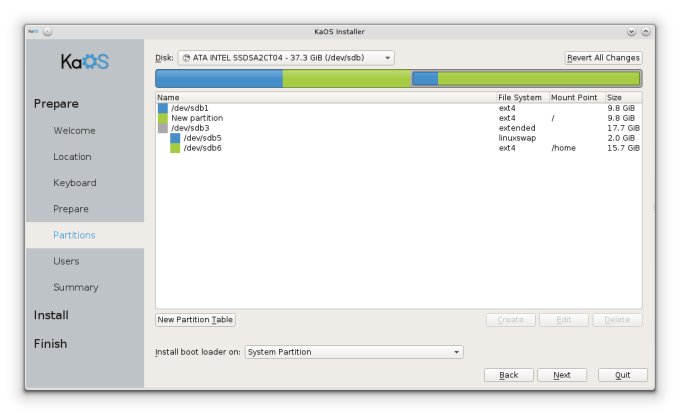Screen dimensions: 680x415
Task: Sort by the Name column header
Action: tap(326, 98)
